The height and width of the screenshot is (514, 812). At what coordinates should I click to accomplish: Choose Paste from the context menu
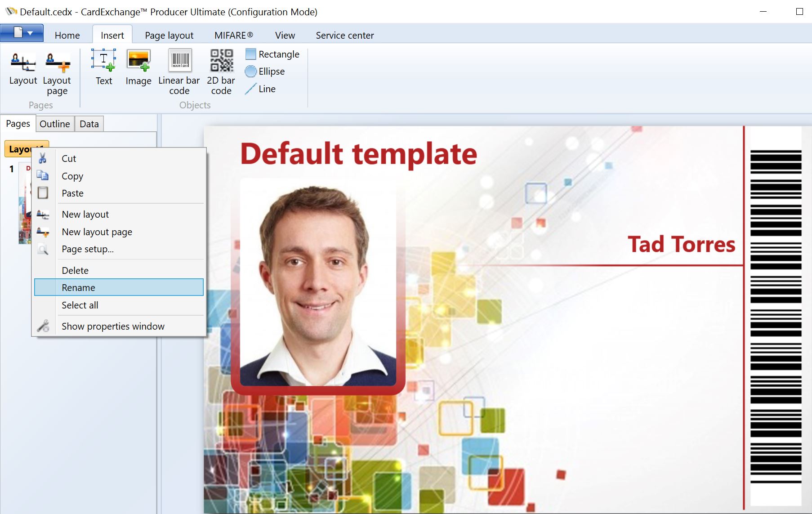pos(119,193)
